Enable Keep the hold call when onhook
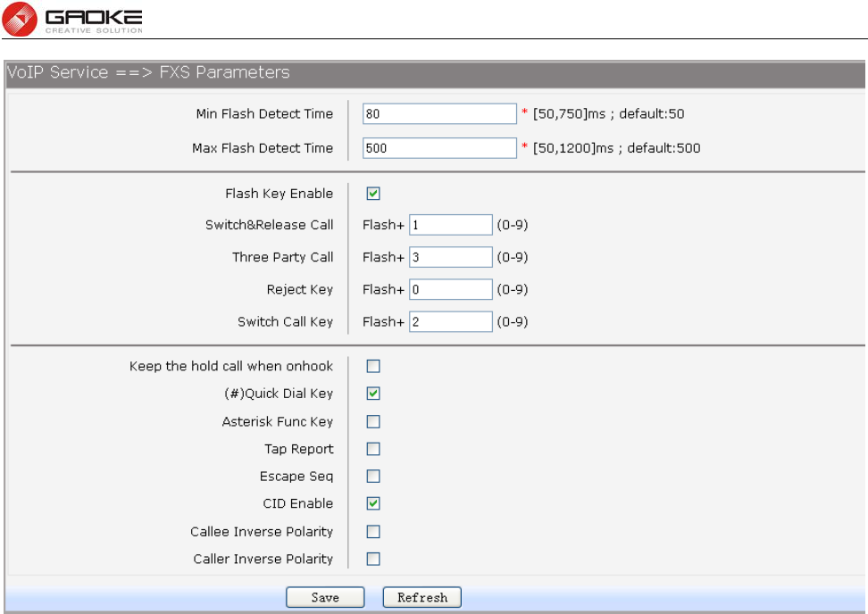This screenshot has height=614, width=868. point(373,366)
